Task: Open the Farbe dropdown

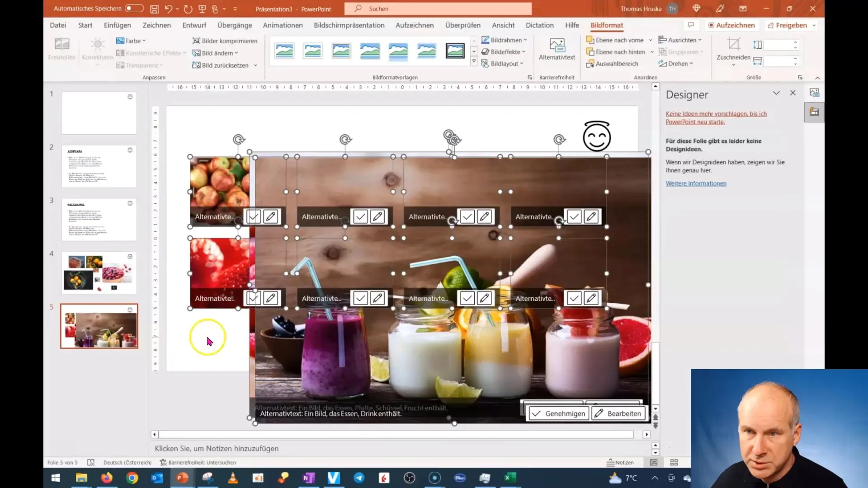Action: (144, 40)
